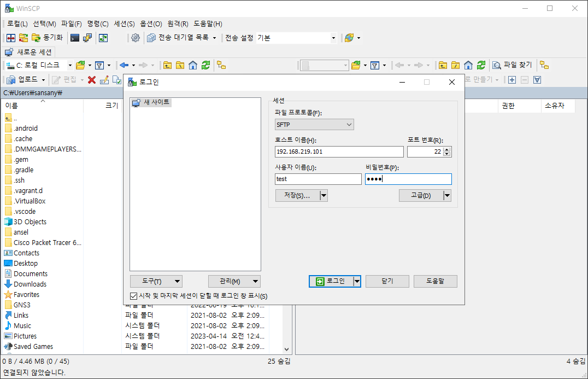Open the 파일(F) menu
588x379 pixels.
[72, 24]
